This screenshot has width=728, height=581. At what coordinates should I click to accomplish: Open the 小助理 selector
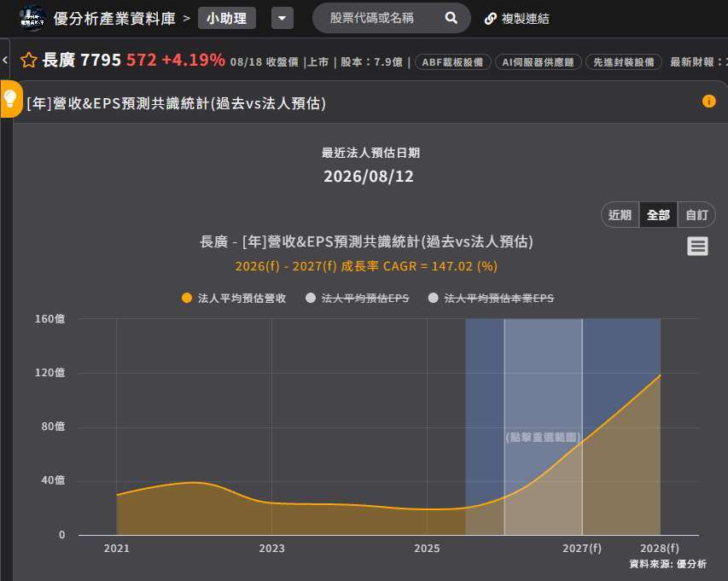click(x=226, y=19)
